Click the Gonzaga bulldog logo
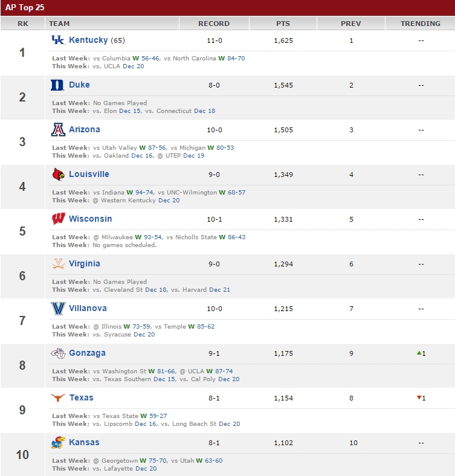Image resolution: width=455 pixels, height=476 pixels. pos(58,353)
